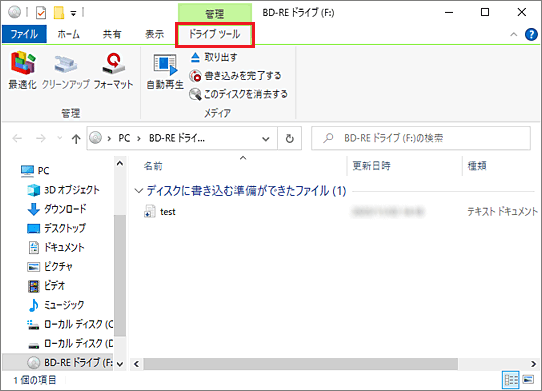Refresh the folder view
The image size is (542, 391).
(289, 139)
